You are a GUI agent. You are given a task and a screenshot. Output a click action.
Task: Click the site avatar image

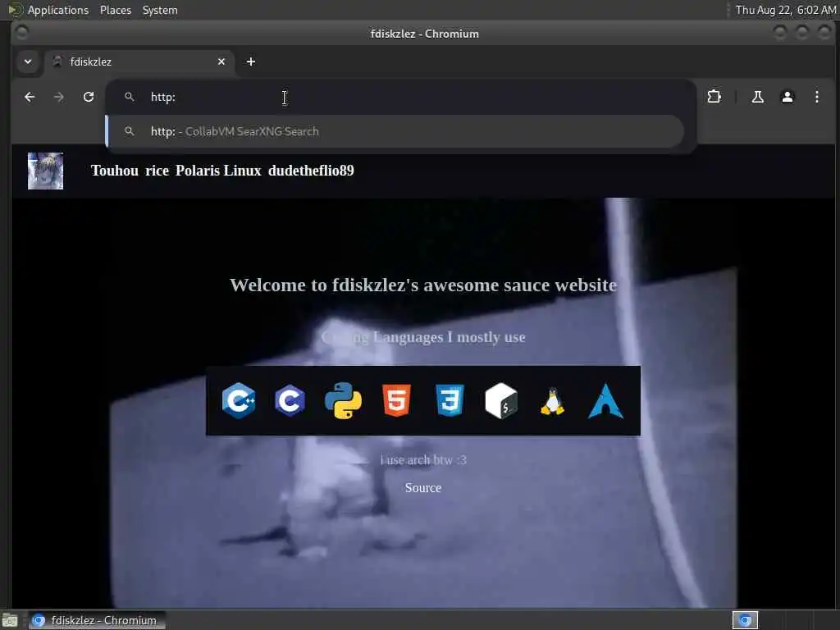[46, 171]
